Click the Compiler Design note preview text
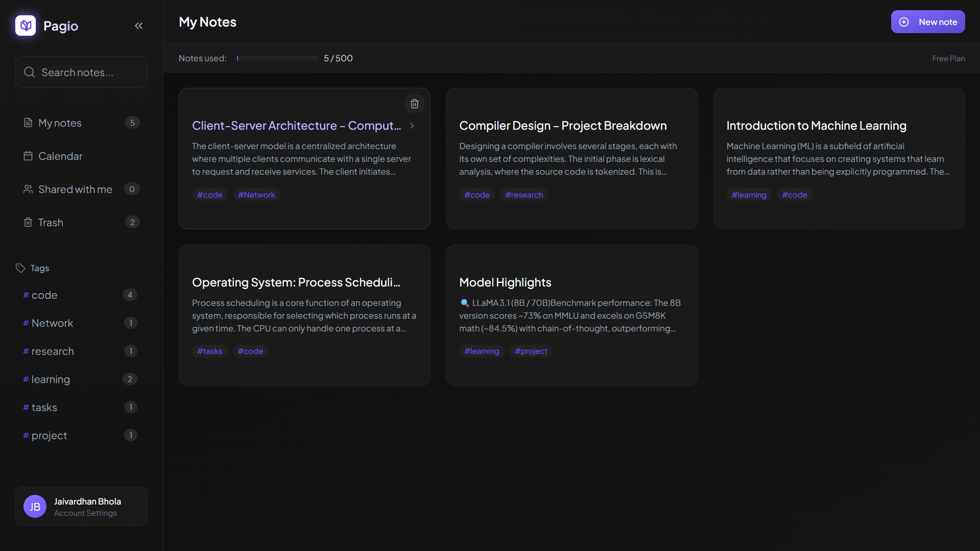This screenshot has width=980, height=551. (568, 159)
